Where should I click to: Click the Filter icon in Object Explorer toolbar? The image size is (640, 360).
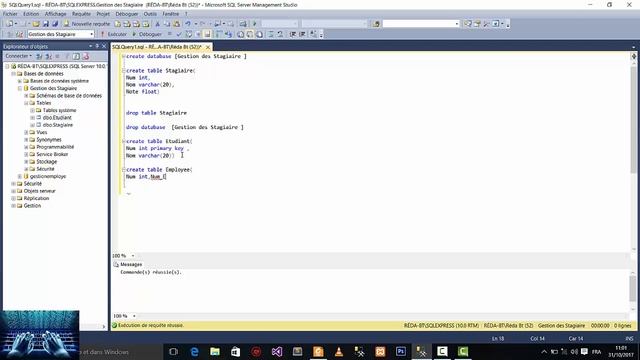point(67,56)
